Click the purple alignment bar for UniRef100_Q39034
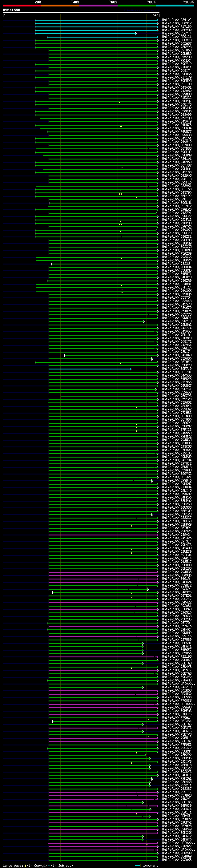The height and width of the screenshot is (868, 197). 103,535
